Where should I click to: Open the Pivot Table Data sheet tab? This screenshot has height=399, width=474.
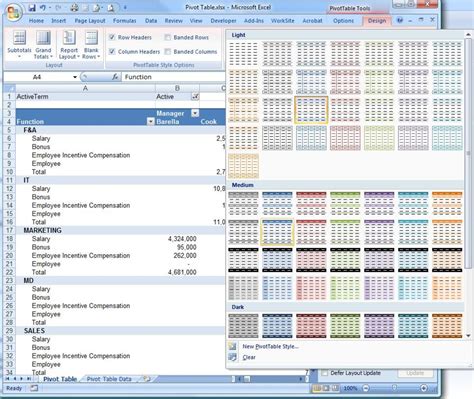(x=109, y=379)
